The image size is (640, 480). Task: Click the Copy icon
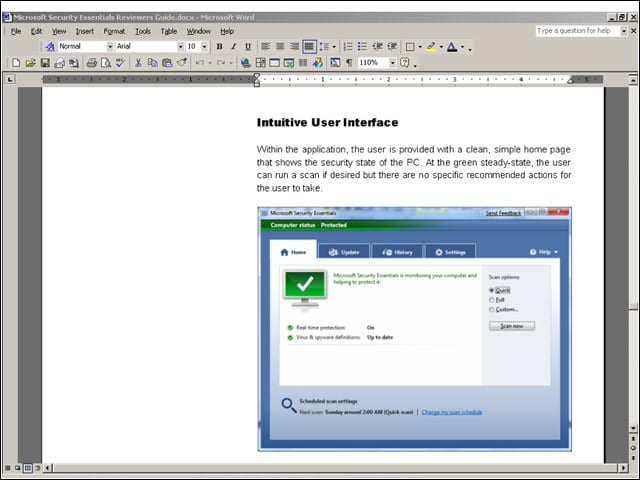[152, 62]
